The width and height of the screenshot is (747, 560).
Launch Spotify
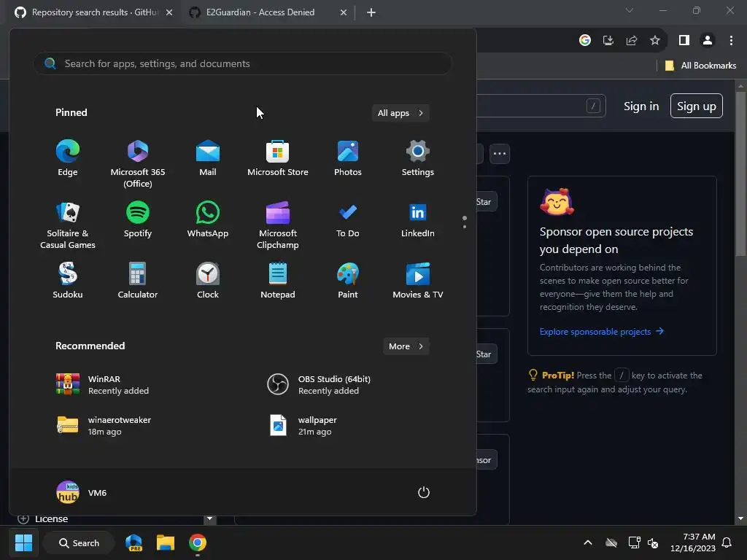coord(138,220)
